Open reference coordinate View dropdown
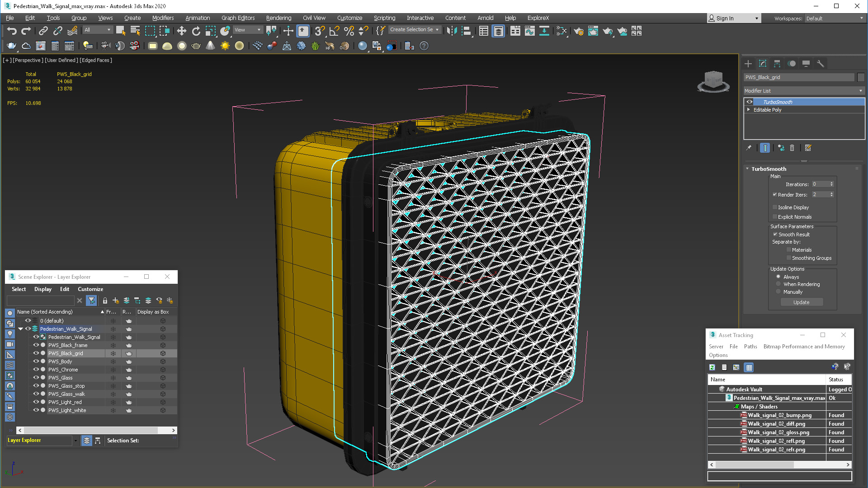The height and width of the screenshot is (488, 868). pos(247,30)
